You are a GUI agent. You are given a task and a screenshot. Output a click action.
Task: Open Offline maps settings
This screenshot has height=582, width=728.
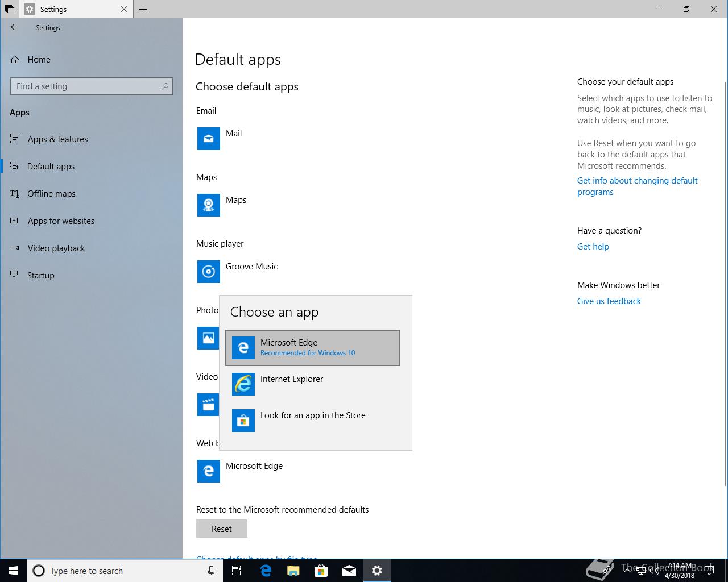coord(51,194)
